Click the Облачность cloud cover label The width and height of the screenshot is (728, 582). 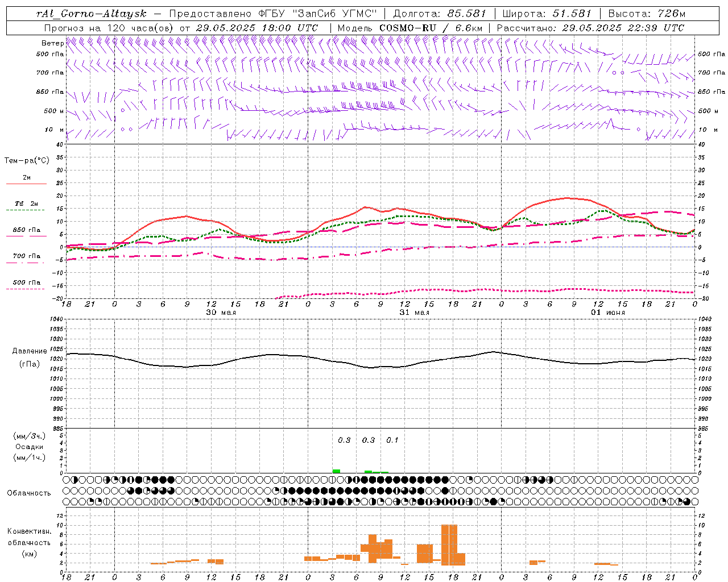pos(29,493)
